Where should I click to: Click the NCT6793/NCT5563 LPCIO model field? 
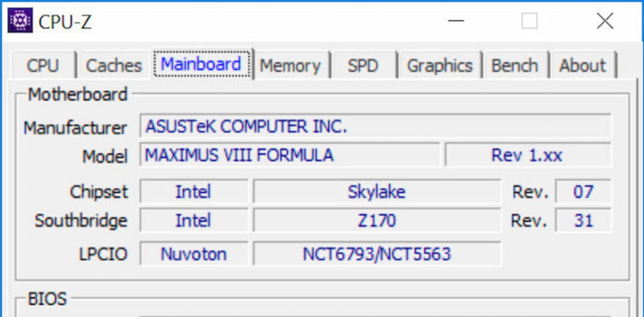point(376,254)
